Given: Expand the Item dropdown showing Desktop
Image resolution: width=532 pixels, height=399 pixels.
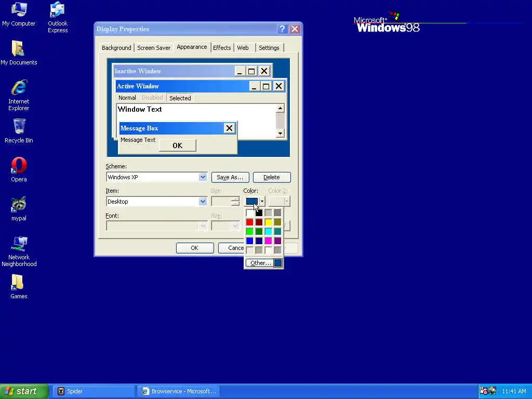Looking at the screenshot, I should click(x=203, y=202).
